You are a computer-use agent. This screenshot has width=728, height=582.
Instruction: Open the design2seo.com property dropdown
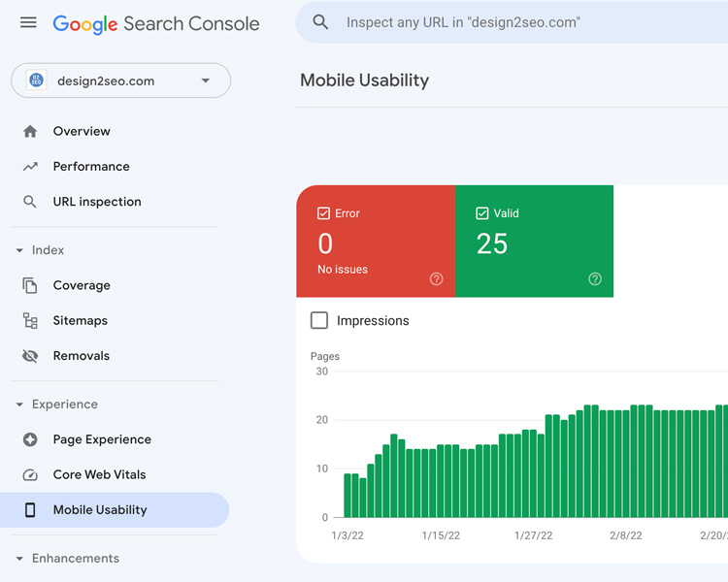click(120, 81)
